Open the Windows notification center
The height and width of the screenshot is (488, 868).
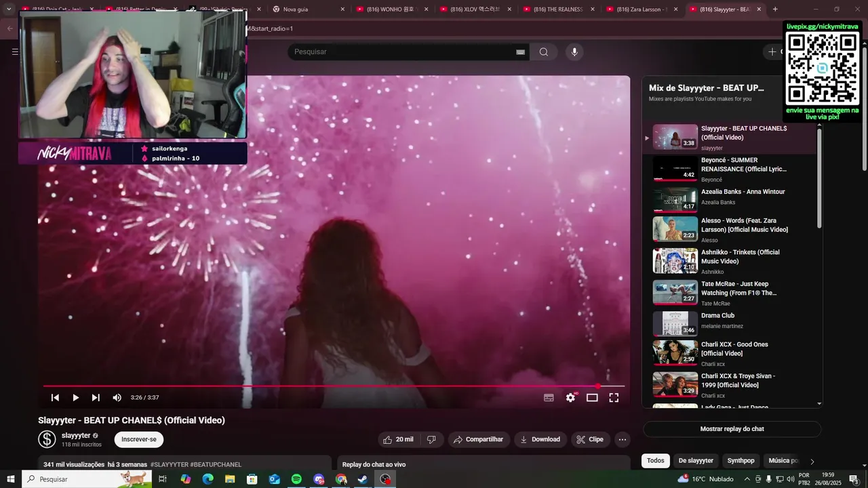coord(854,479)
